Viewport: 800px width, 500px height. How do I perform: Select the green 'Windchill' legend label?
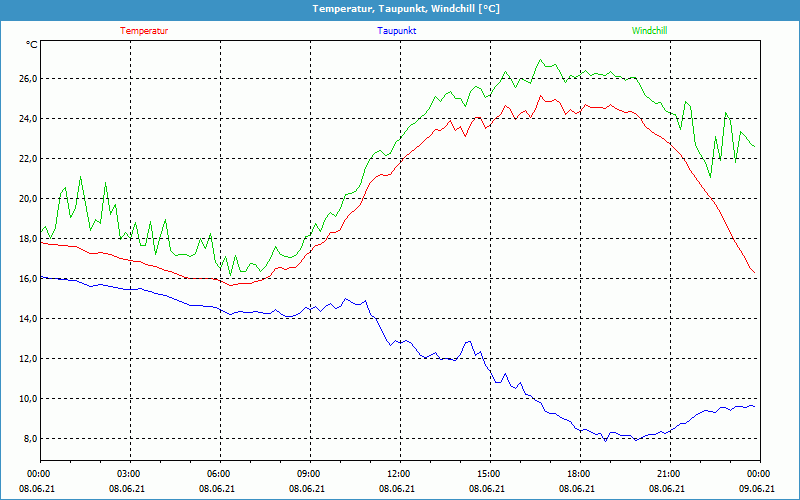[649, 31]
